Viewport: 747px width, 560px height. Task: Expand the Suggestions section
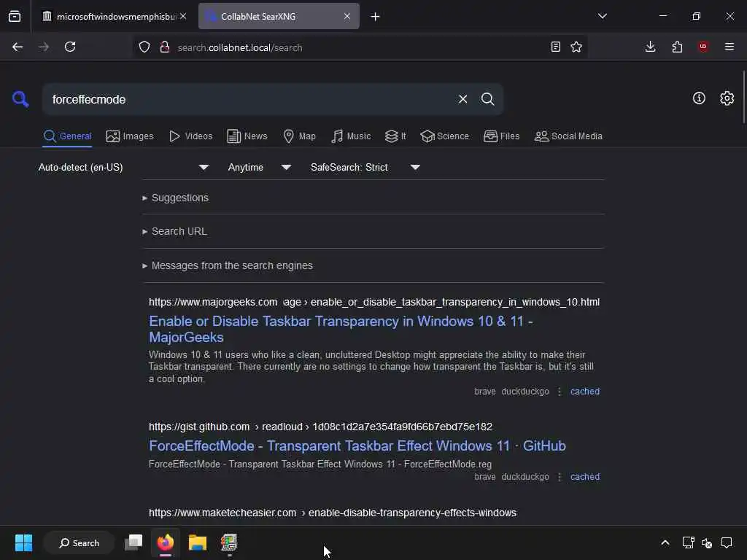pos(175,198)
